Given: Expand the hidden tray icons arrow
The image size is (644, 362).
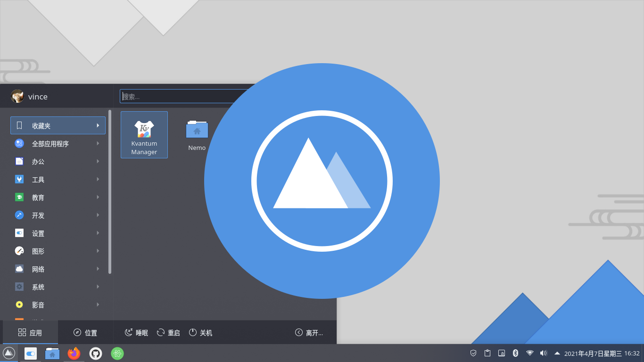Looking at the screenshot, I should click(x=557, y=352).
